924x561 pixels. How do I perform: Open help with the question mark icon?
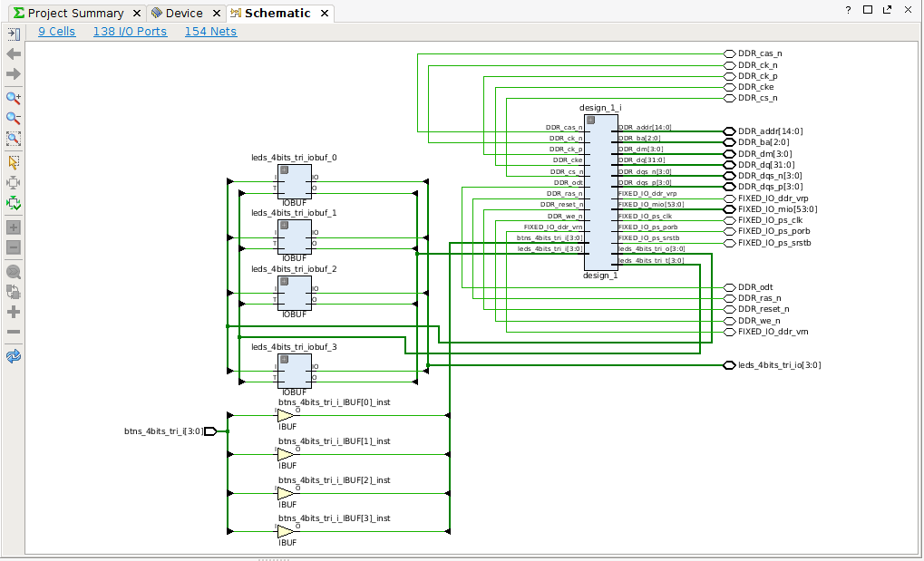(x=848, y=10)
